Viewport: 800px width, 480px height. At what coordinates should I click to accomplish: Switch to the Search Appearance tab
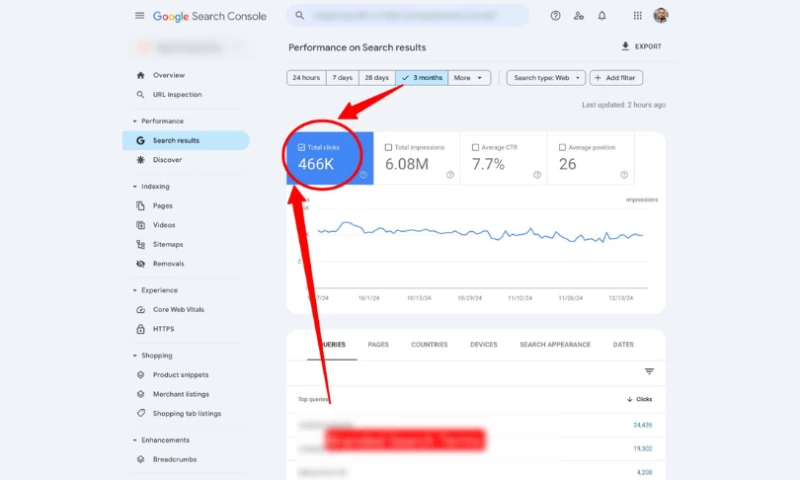pos(555,345)
